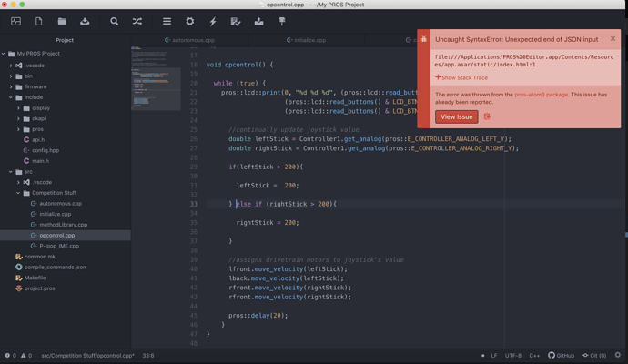The width and height of the screenshot is (628, 364).
Task: Click the file path in status bar
Action: (x=87, y=356)
